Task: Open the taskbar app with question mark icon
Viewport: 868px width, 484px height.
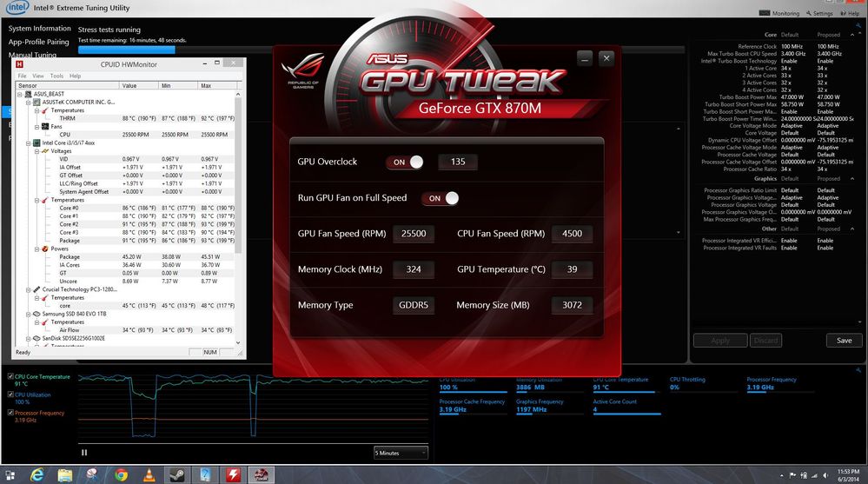Action: click(205, 474)
